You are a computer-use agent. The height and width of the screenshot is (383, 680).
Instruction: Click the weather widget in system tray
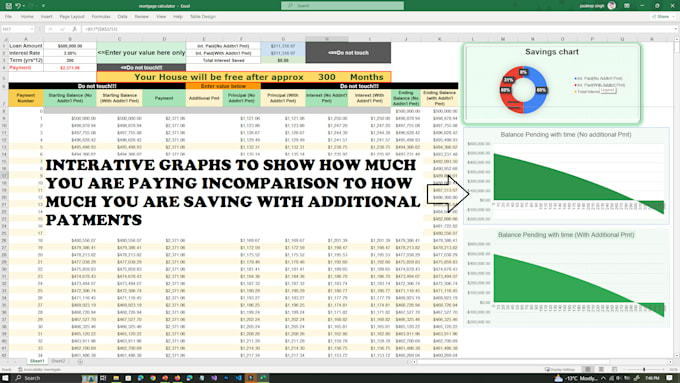(x=576, y=378)
